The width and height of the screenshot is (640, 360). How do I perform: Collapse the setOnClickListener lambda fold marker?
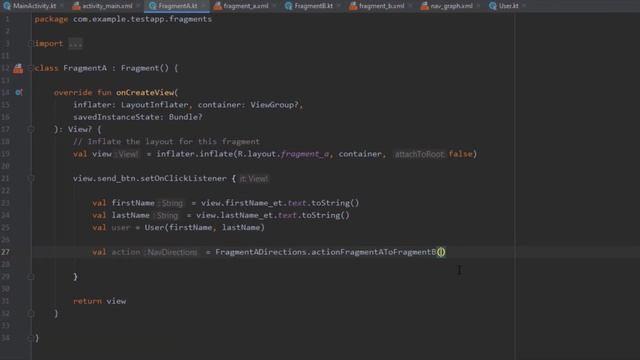point(31,178)
